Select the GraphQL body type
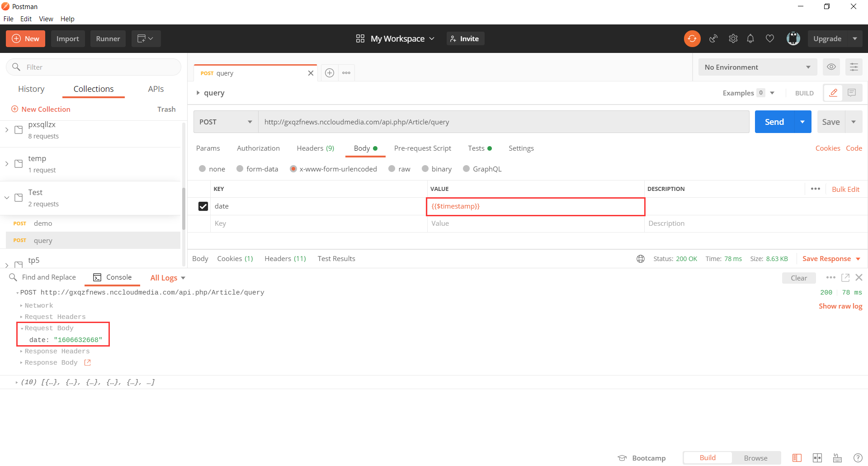This screenshot has width=868, height=466. (466, 169)
